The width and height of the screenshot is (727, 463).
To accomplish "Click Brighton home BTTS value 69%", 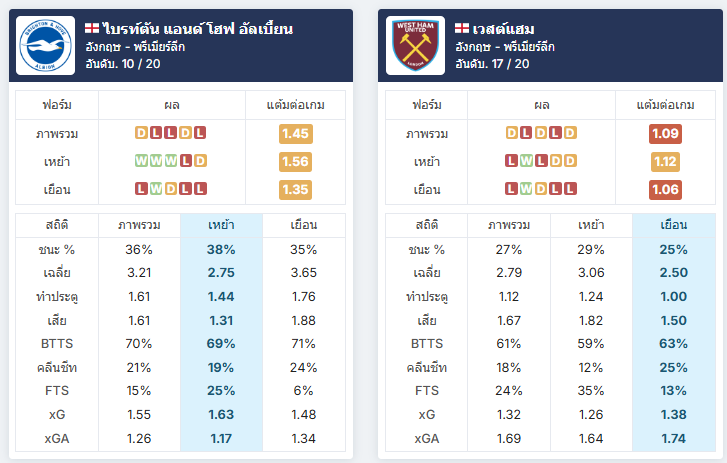I will 221,344.
